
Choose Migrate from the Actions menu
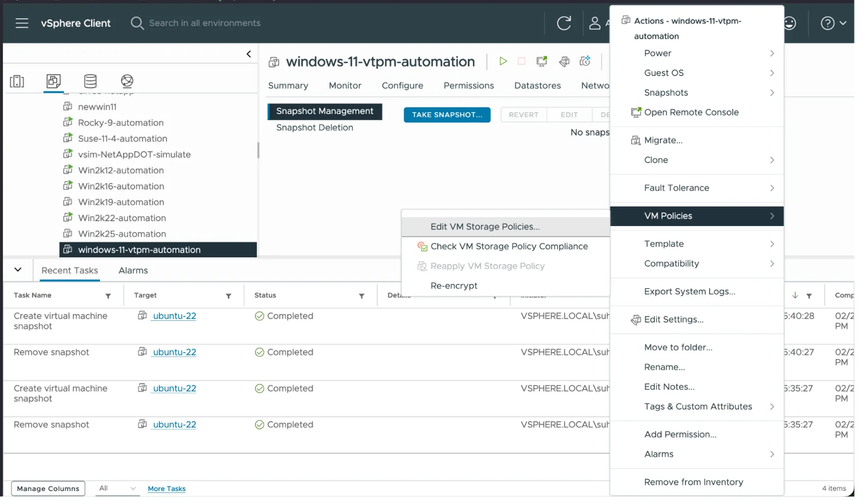coord(663,140)
